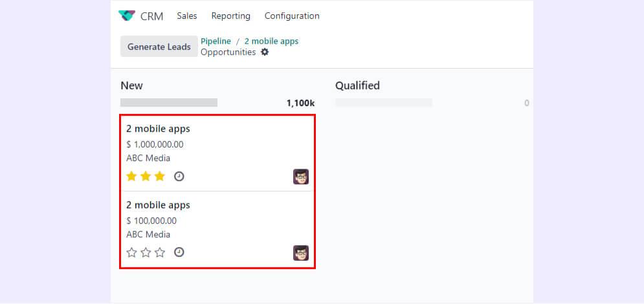Click the New stage progress bar
Screen dimensions: 644x304
169,102
